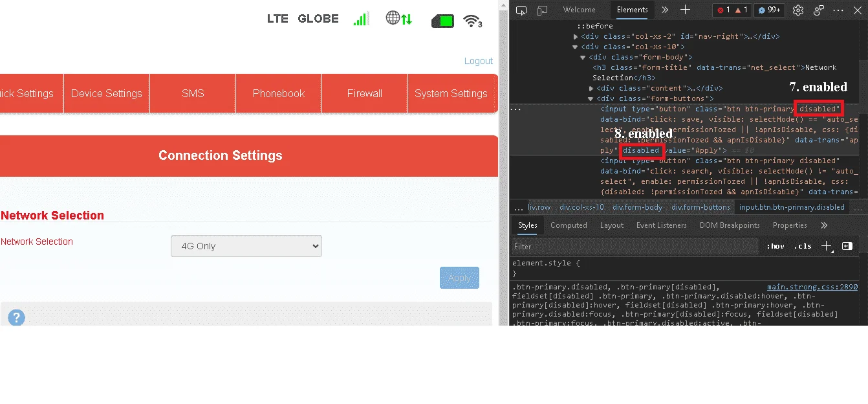Click the Logout link

[x=479, y=61]
